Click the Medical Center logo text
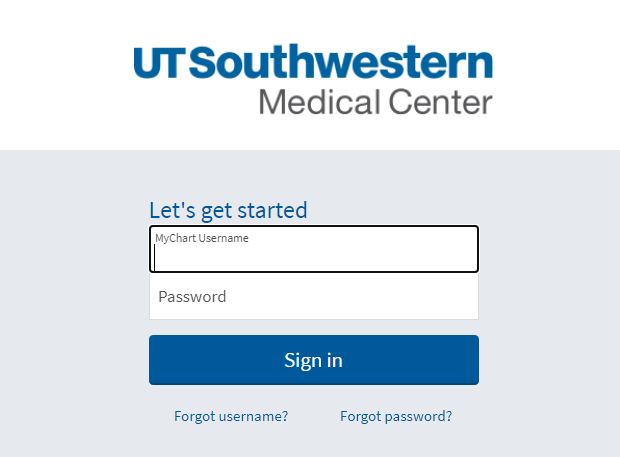The image size is (620, 457). point(376,102)
